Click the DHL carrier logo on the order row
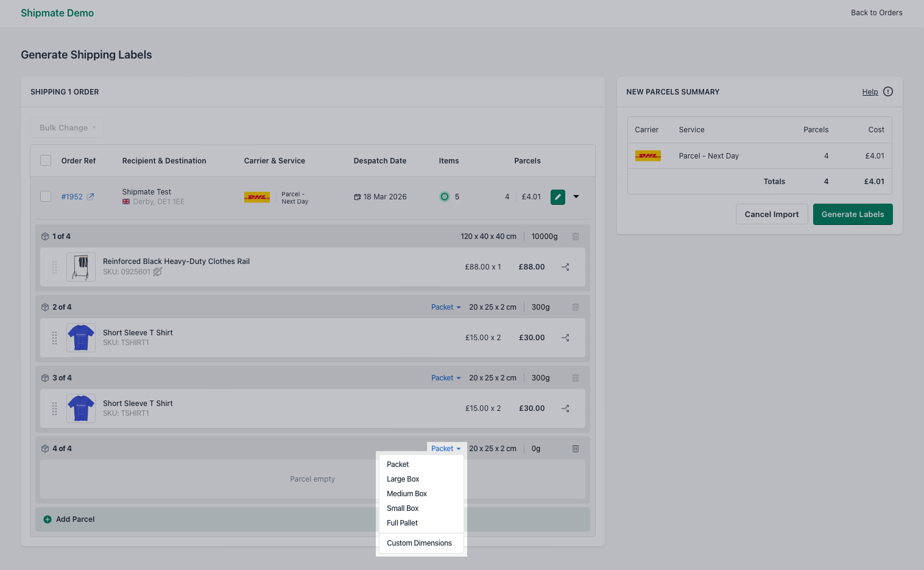924x570 pixels. pos(256,196)
